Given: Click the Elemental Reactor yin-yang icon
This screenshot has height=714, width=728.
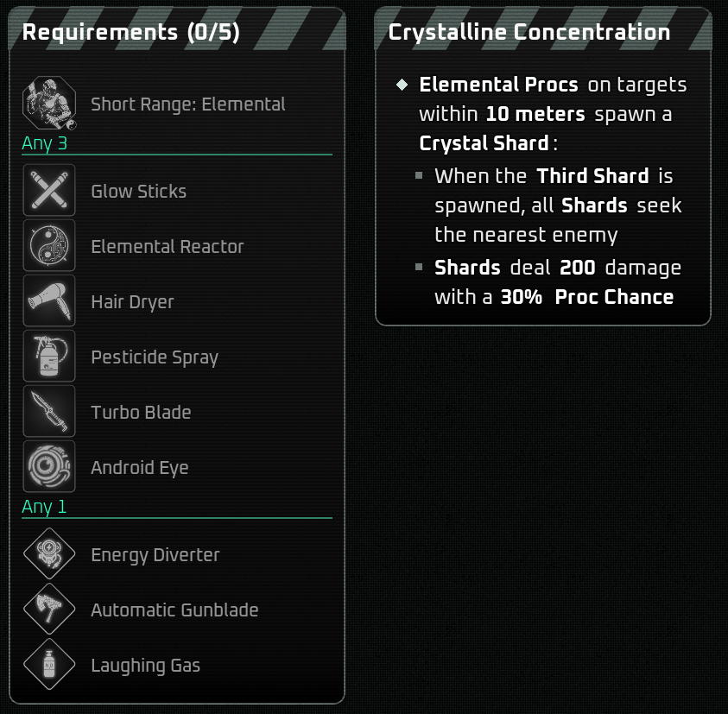Looking at the screenshot, I should pyautogui.click(x=49, y=246).
